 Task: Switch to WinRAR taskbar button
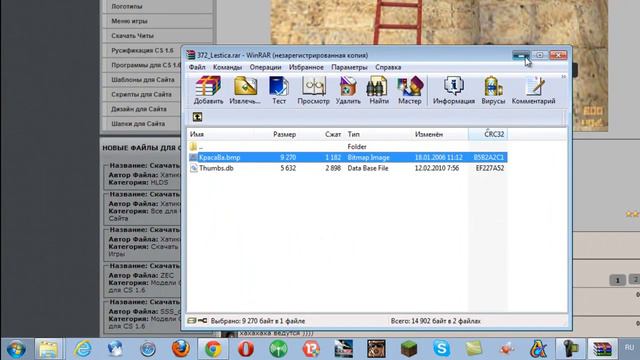point(602,349)
